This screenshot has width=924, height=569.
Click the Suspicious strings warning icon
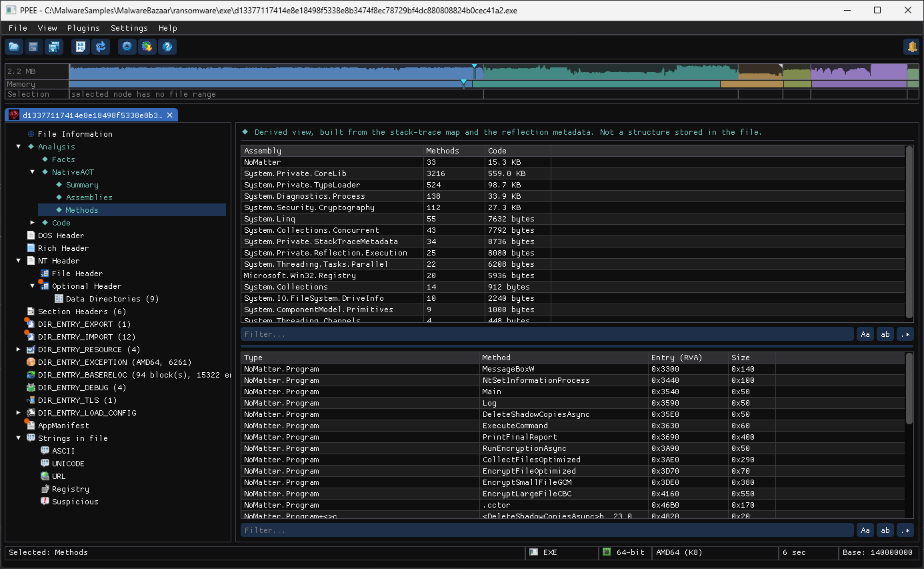[x=45, y=502]
